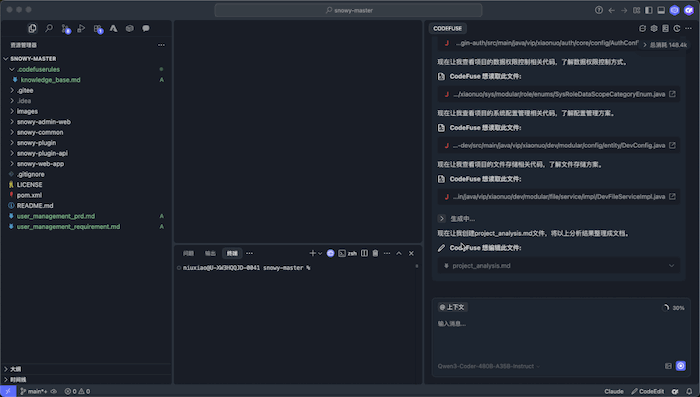The image size is (700, 397).
Task: Click the icon left of send button
Action: coord(668,366)
